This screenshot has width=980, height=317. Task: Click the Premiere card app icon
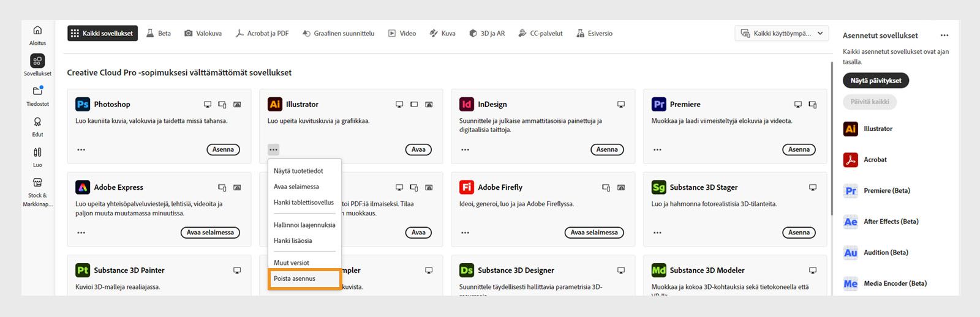tap(659, 104)
